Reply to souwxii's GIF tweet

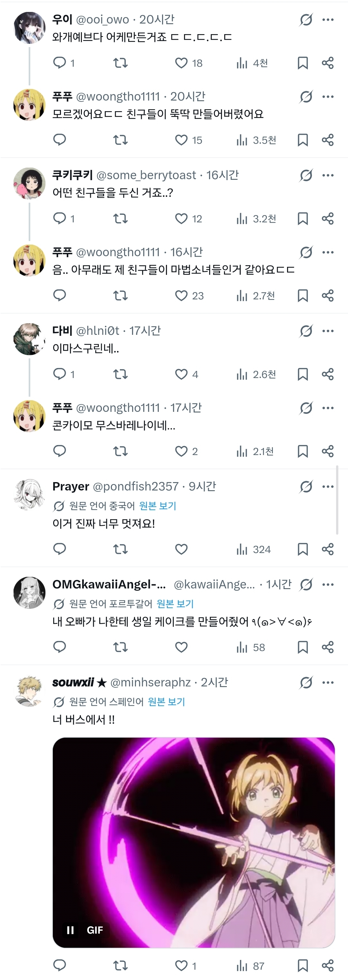coord(60,965)
